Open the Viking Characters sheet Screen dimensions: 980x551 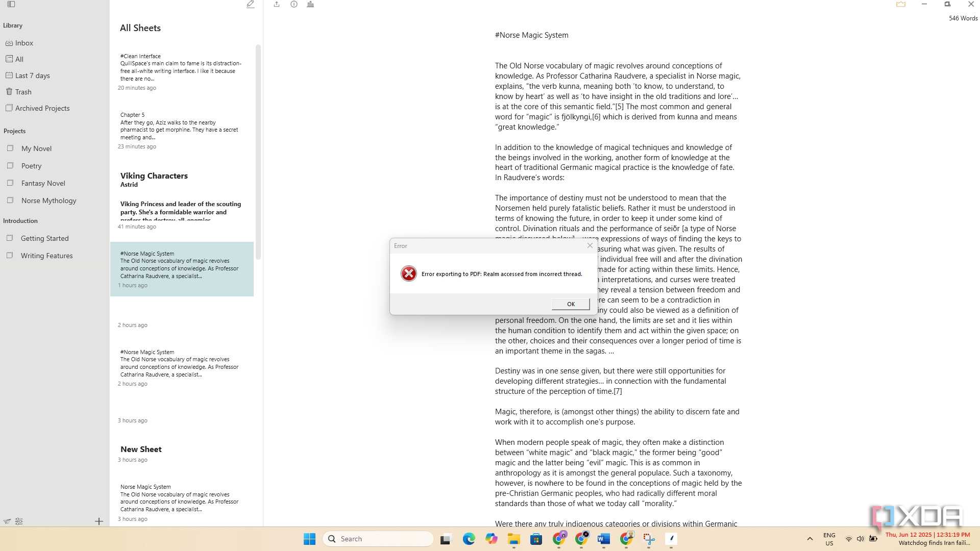coord(182,200)
